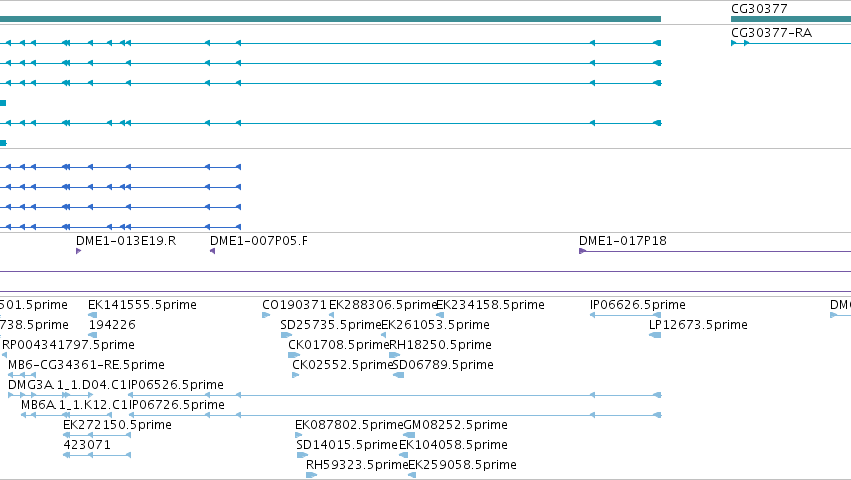Click the CG30377-RA transcript label
The width and height of the screenshot is (851, 480).
coord(771,33)
